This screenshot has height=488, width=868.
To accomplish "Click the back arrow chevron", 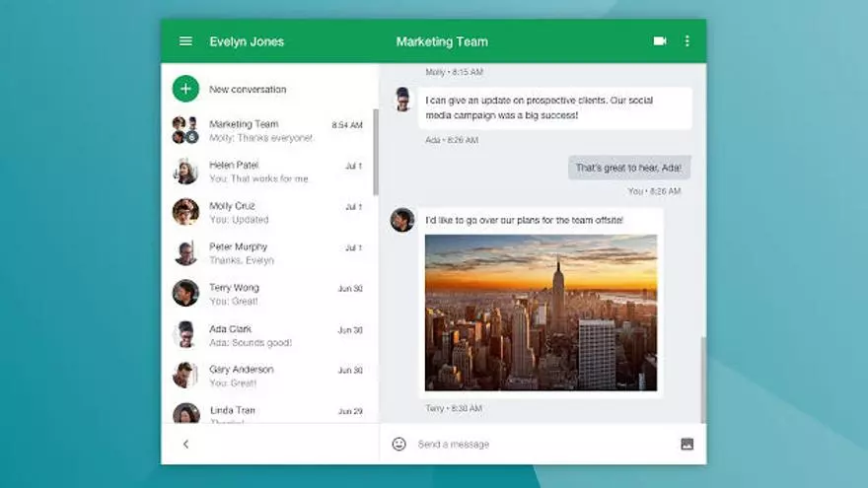I will coord(185,444).
